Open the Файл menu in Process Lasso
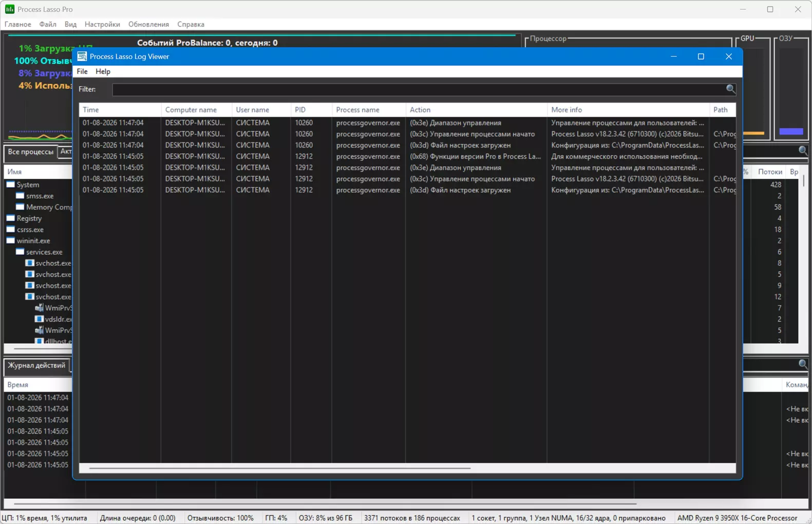The height and width of the screenshot is (524, 812). click(48, 24)
